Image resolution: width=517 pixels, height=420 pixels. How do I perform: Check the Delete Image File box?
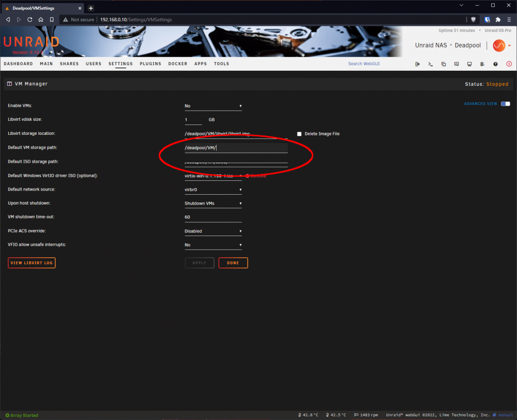[299, 134]
